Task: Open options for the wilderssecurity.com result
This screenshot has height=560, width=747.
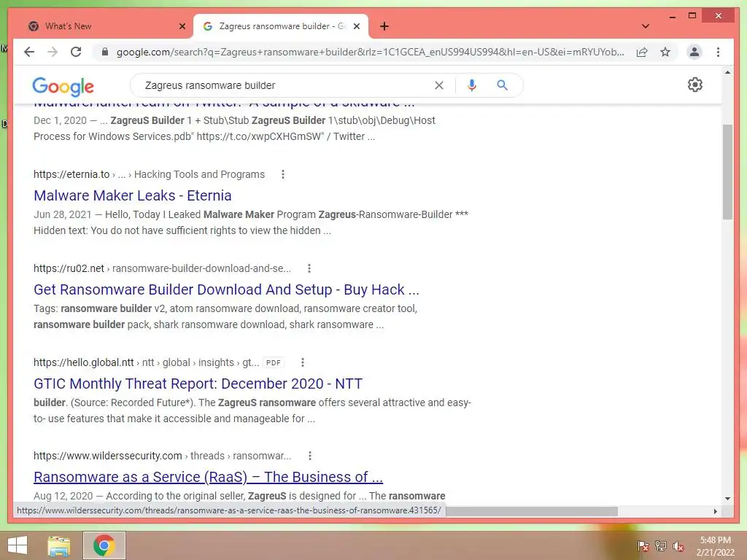Action: coord(309,456)
